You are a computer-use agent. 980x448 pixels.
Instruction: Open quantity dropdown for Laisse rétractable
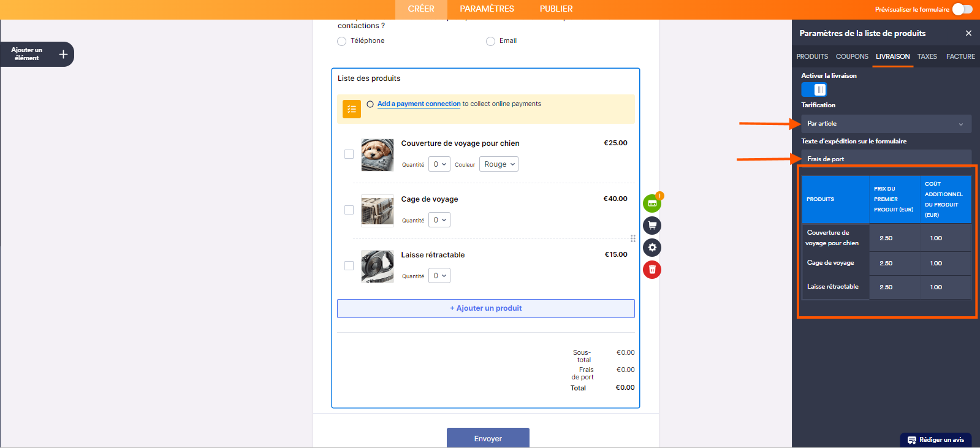pos(439,276)
